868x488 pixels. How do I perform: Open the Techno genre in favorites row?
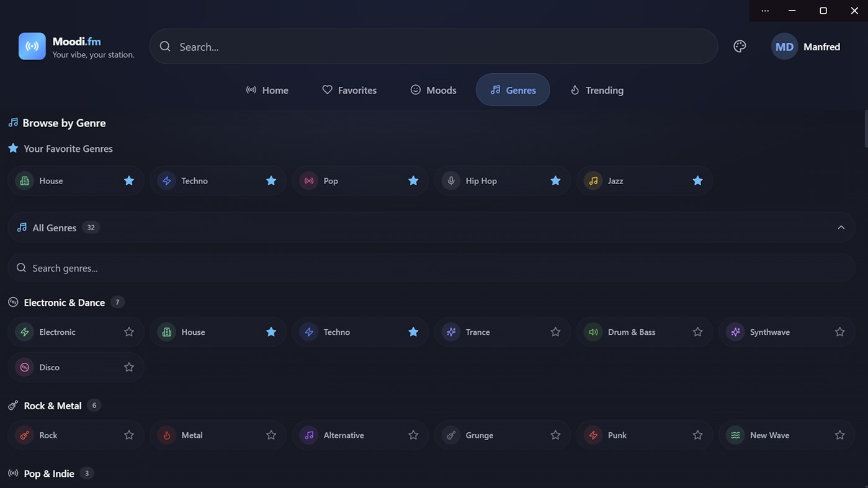pos(218,180)
